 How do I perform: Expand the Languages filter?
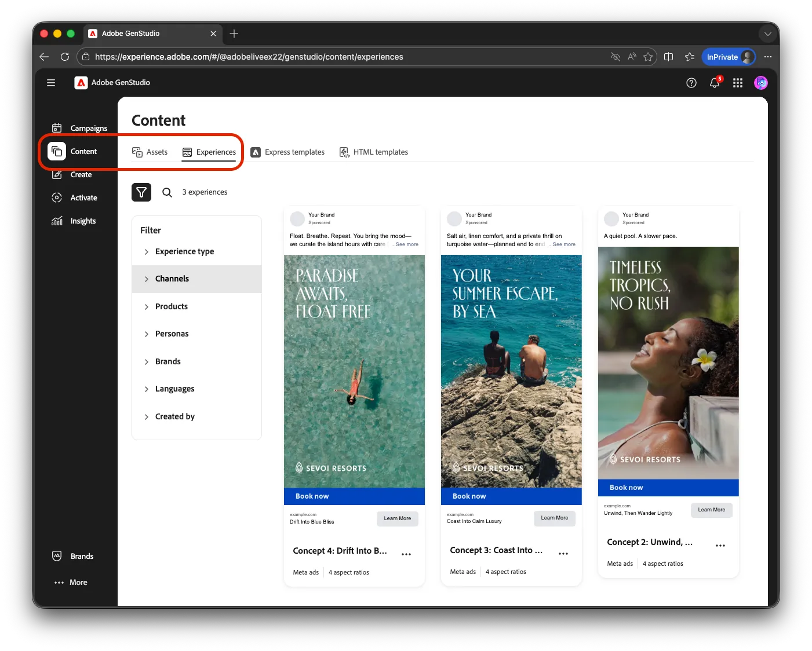click(197, 389)
